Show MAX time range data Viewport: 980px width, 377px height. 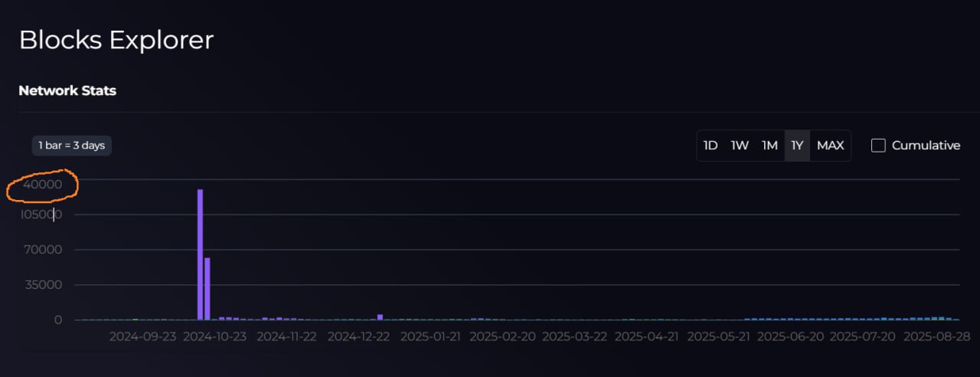click(830, 146)
